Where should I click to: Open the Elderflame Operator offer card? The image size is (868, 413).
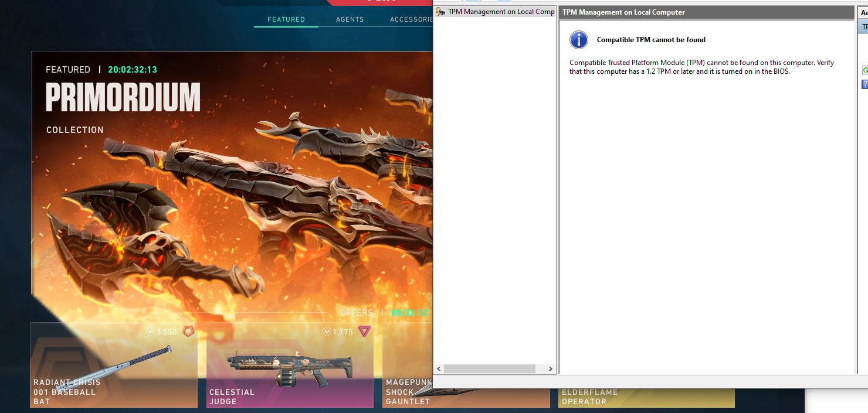tap(646, 397)
